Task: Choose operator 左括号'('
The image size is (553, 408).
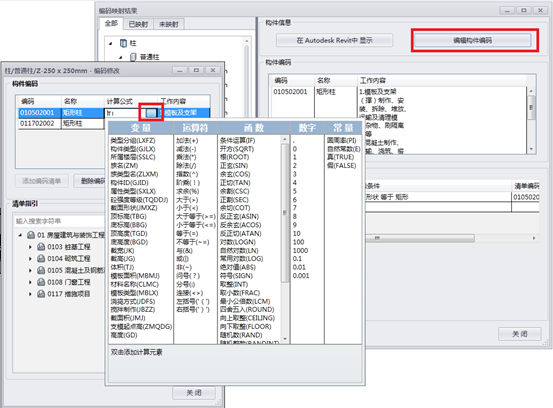Action: point(193,302)
